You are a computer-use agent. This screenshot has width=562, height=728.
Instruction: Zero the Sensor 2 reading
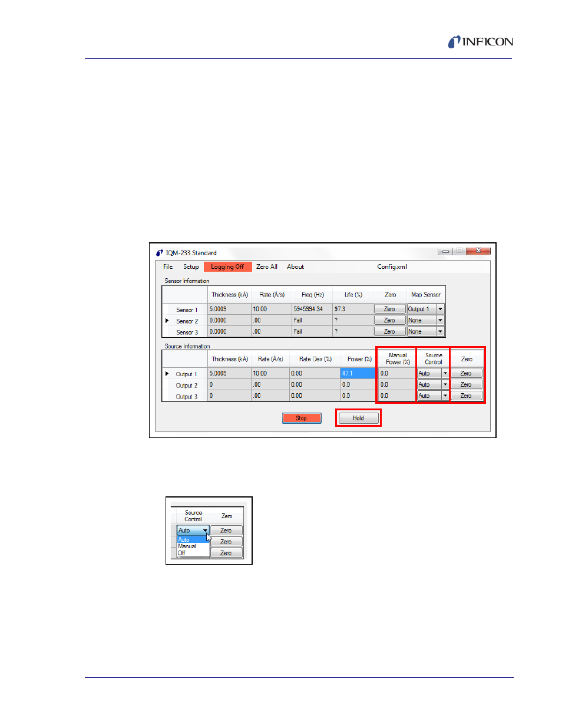pyautogui.click(x=389, y=320)
